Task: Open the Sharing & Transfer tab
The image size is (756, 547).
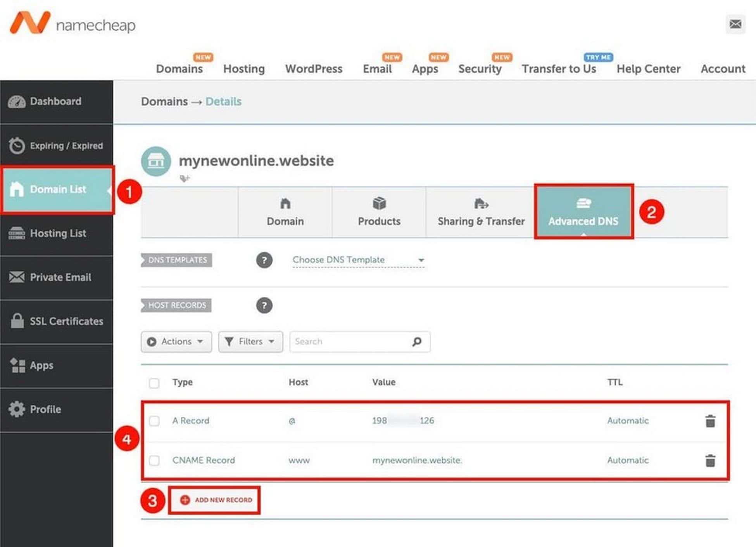Action: [481, 213]
